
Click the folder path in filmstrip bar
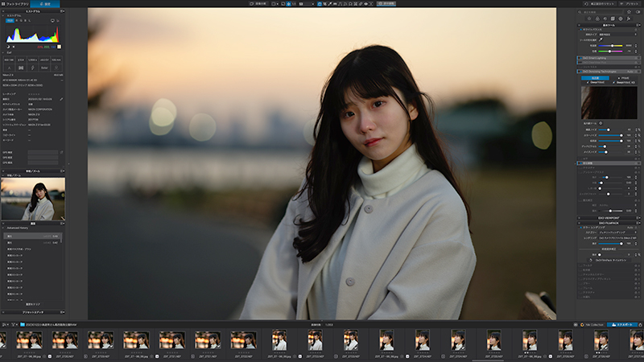[x=49, y=325]
